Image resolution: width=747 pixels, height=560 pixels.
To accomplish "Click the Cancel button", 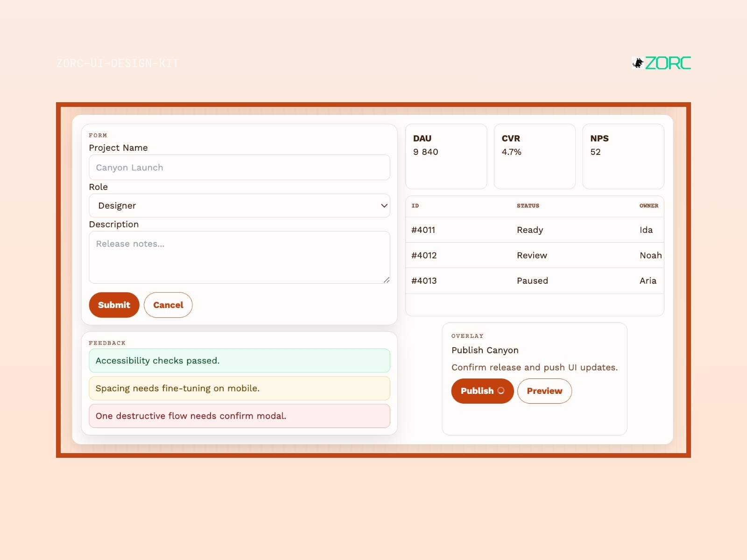I will click(168, 305).
